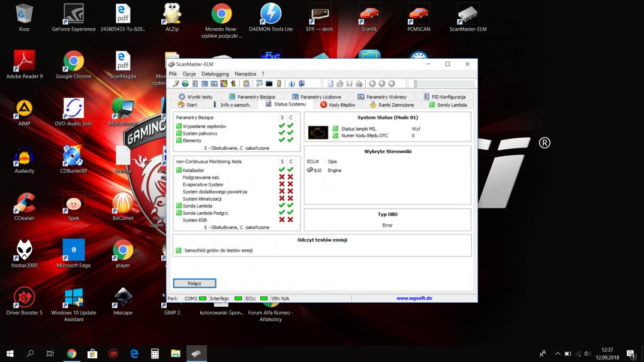644x362 pixels.
Task: Click the Katalizator monitoring test row
Action: coord(234,170)
